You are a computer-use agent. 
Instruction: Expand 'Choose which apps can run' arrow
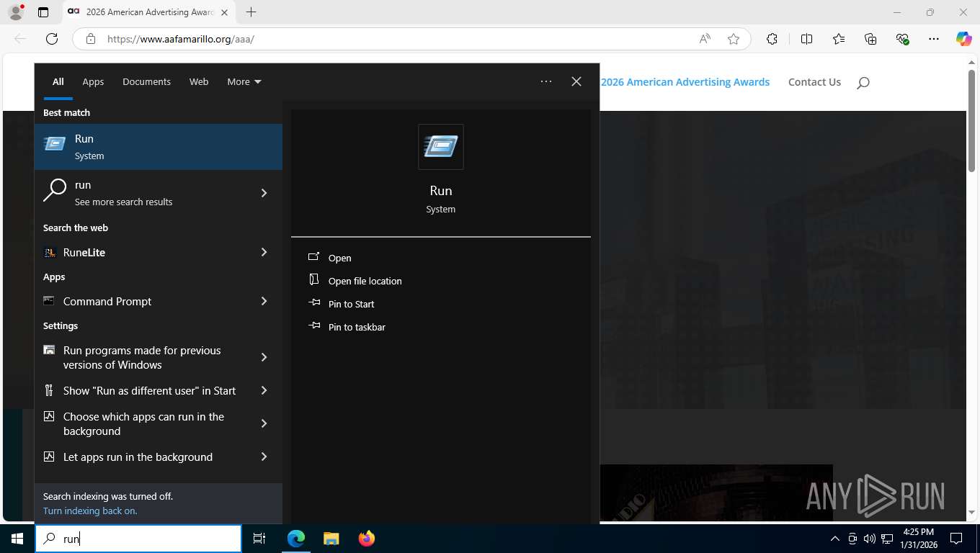pyautogui.click(x=264, y=423)
